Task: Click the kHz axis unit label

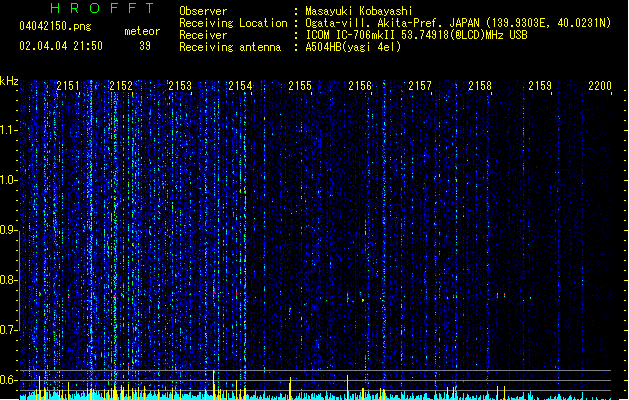Action: 9,81
